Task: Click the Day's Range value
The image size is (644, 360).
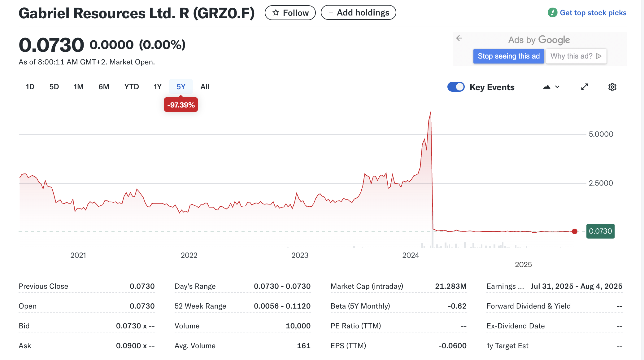Action: 282,286
